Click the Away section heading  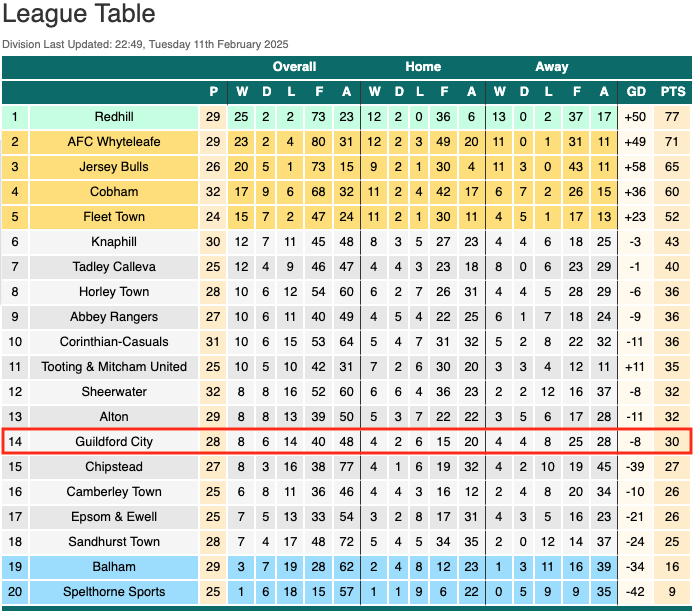[x=552, y=67]
